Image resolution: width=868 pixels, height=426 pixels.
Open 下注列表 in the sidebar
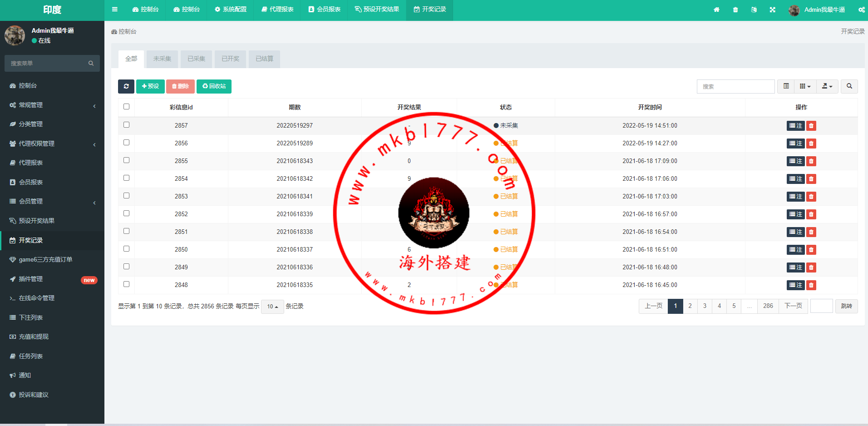(x=52, y=317)
